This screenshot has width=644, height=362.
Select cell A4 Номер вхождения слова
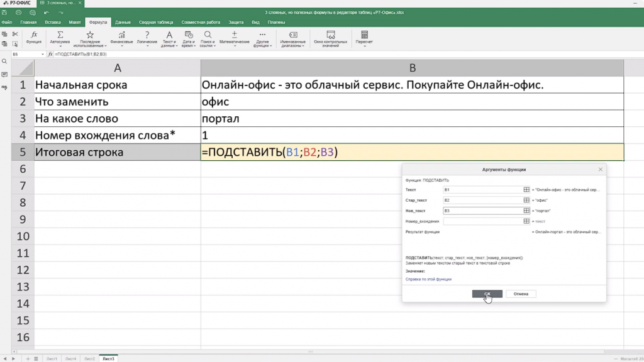tap(118, 135)
